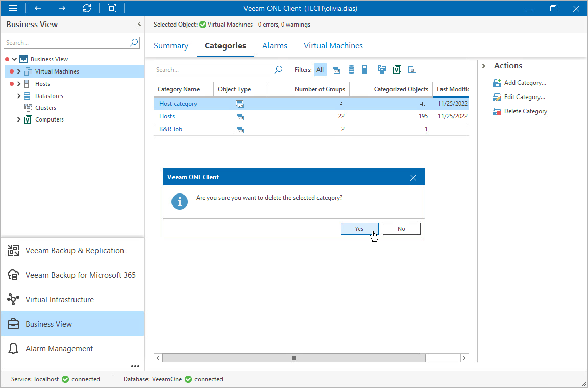Click the magnifier in categories search
This screenshot has width=588, height=388.
click(278, 70)
